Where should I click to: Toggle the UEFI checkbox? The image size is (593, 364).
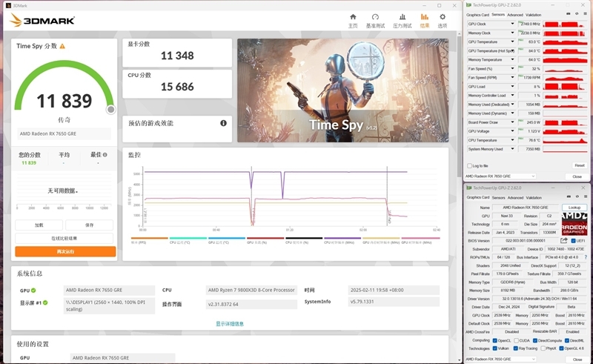[573, 241]
